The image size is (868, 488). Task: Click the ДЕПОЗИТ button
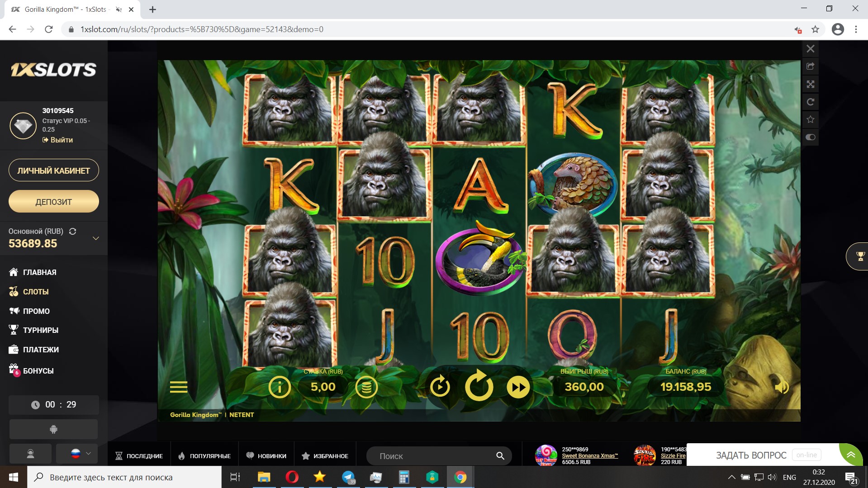(x=53, y=202)
